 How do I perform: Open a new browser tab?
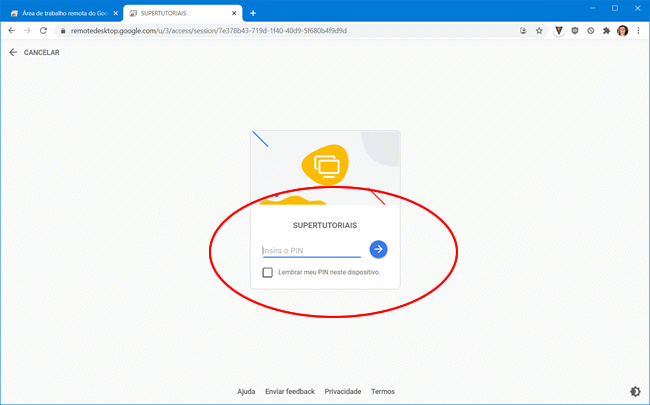[x=253, y=13]
